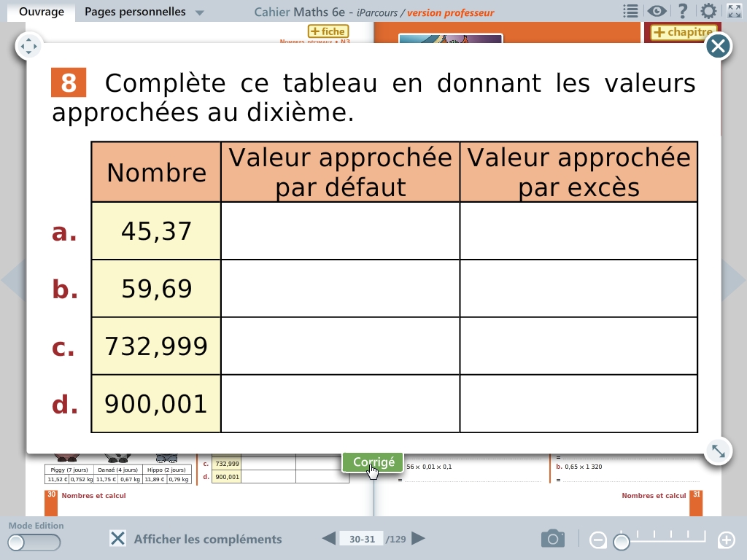Click left footer 'Nombres et calcul' page 30
This screenshot has height=560, width=747.
pyautogui.click(x=93, y=496)
